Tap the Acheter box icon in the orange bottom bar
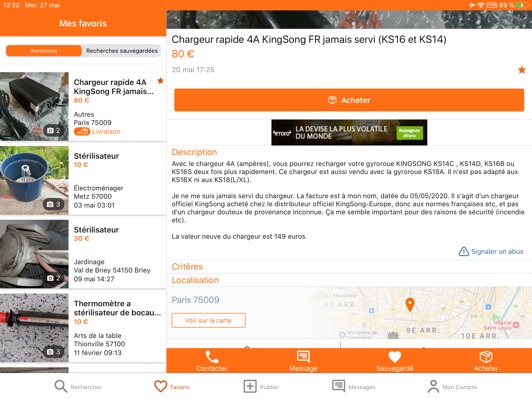This screenshot has width=532, height=399. pos(486,357)
